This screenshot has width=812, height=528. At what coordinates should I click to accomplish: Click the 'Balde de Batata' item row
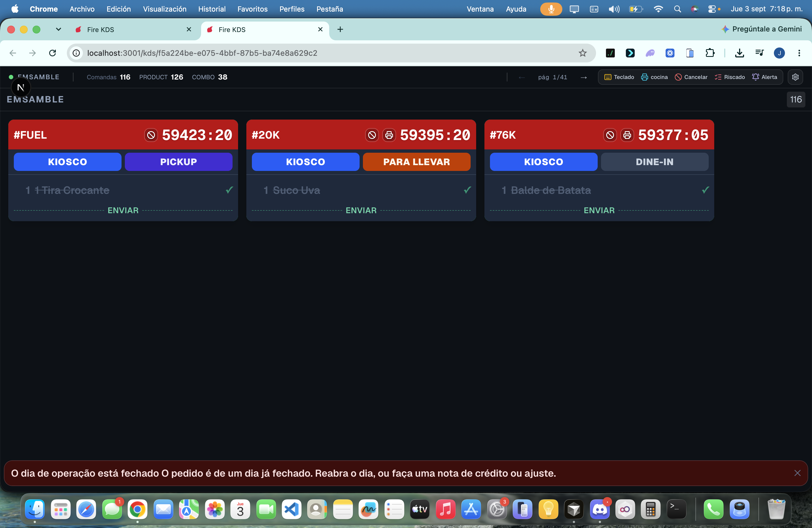coord(599,190)
